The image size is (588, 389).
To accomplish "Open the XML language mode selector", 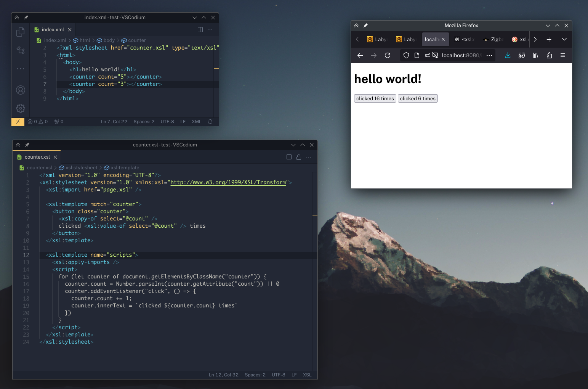I will pyautogui.click(x=196, y=122).
